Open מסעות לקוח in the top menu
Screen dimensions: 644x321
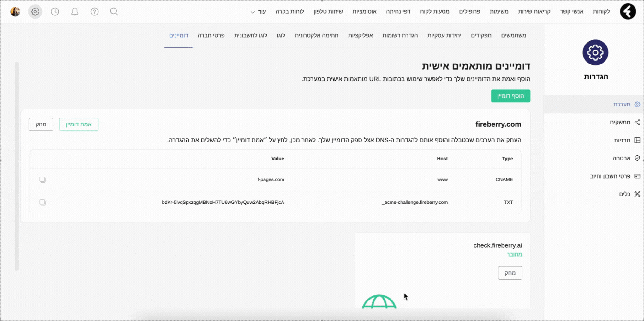(x=435, y=11)
